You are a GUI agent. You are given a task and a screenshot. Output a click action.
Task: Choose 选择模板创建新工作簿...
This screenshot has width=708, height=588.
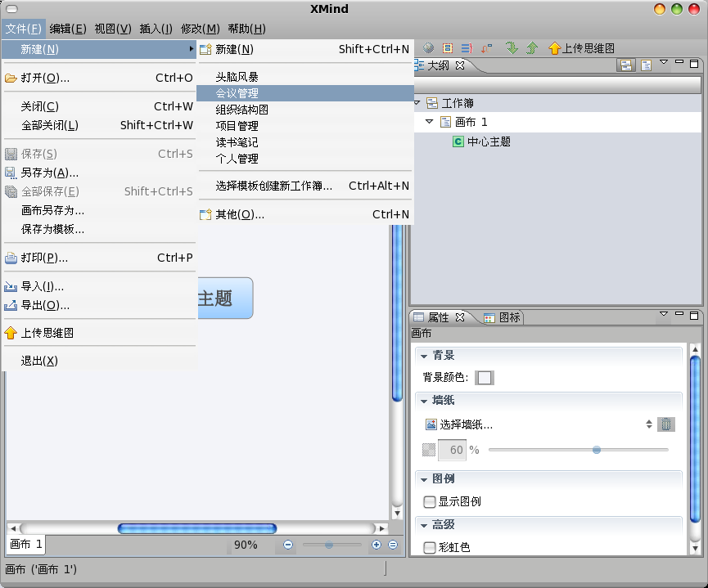[305, 186]
